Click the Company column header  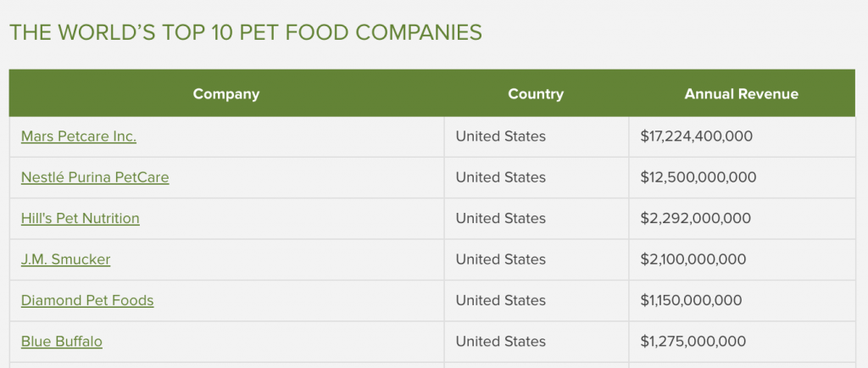(x=226, y=93)
